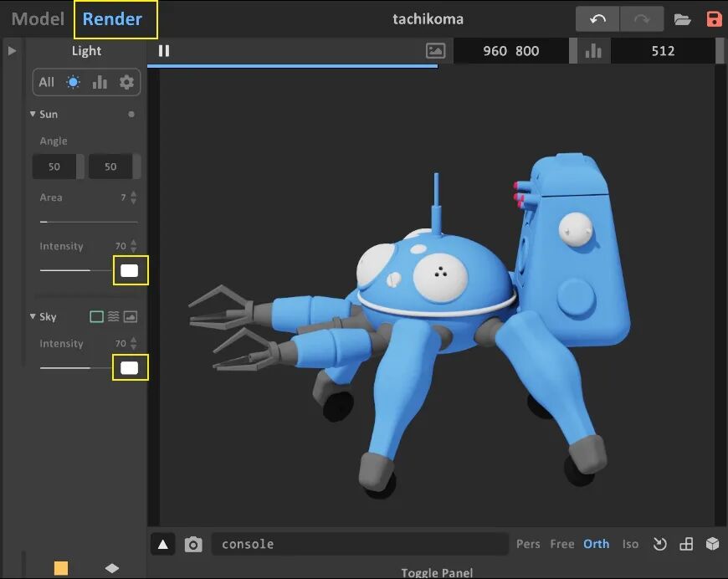Image resolution: width=728 pixels, height=579 pixels.
Task: Click the console input field
Action: pos(360,544)
